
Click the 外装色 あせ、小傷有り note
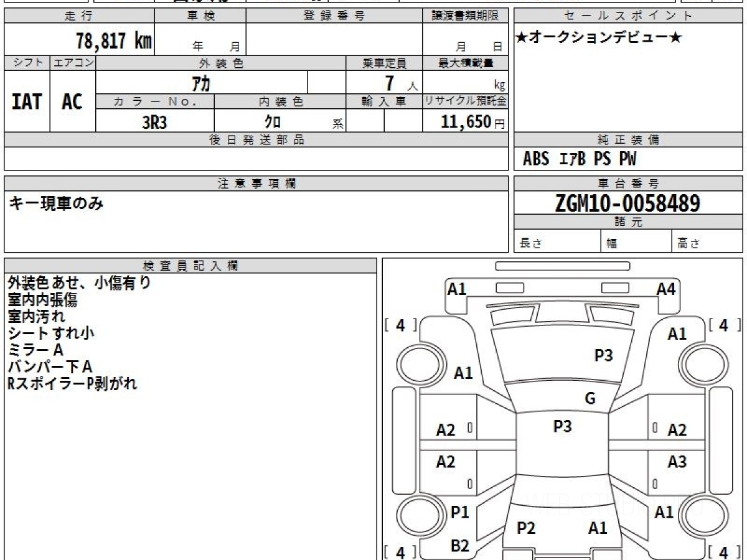pyautogui.click(x=79, y=283)
